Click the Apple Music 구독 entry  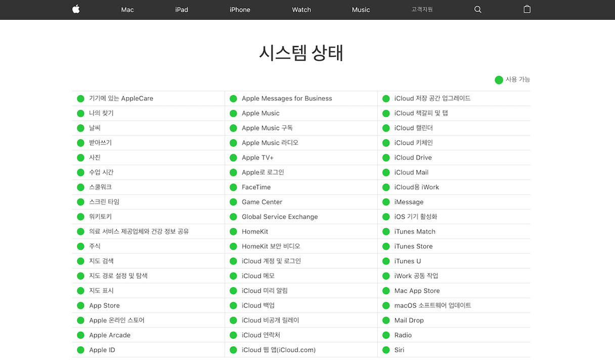[x=267, y=128]
